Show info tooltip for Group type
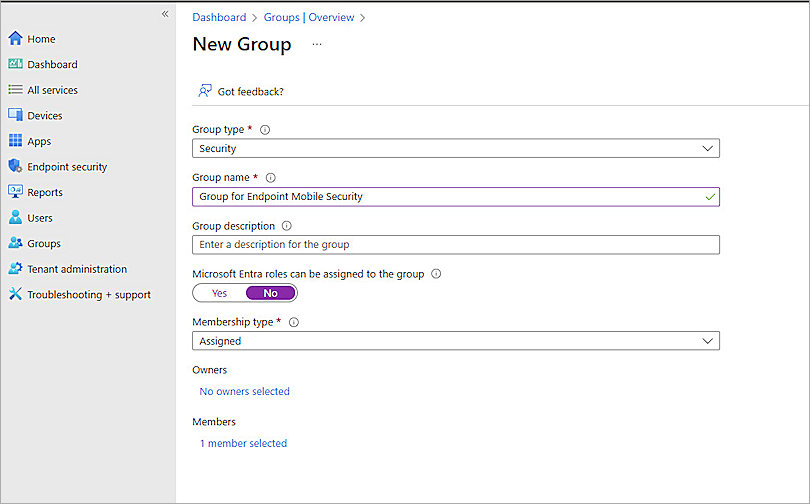The height and width of the screenshot is (504, 810). pos(265,130)
